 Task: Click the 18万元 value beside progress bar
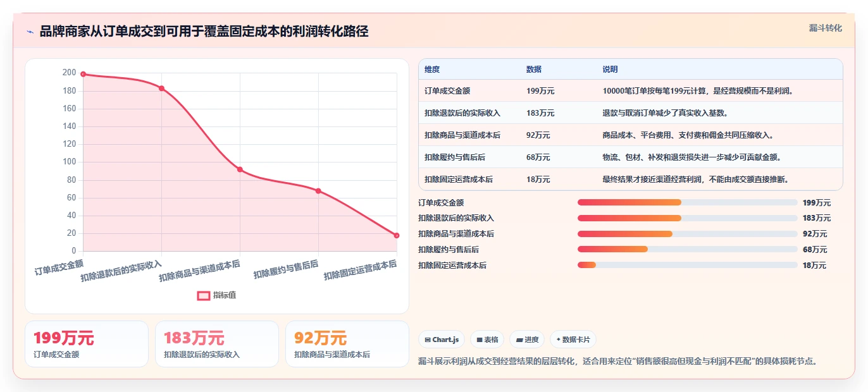(815, 266)
